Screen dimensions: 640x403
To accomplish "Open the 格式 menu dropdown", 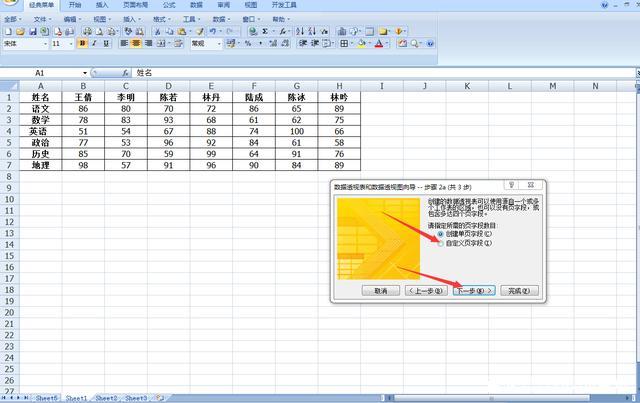I will [162, 19].
